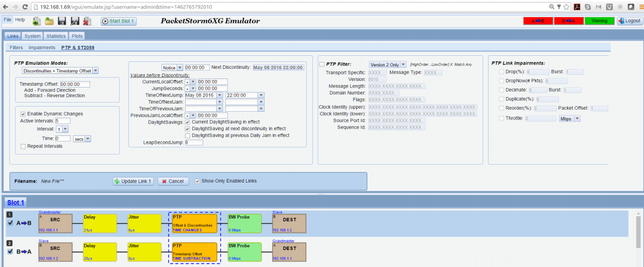Open the Adobe PDF extension
The height and width of the screenshot is (267, 644).
578,7
